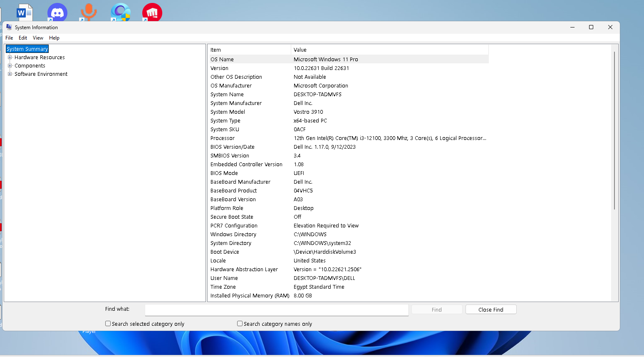Screen dimensions: 644x357
Task: Open the File menu
Action: 9,37
